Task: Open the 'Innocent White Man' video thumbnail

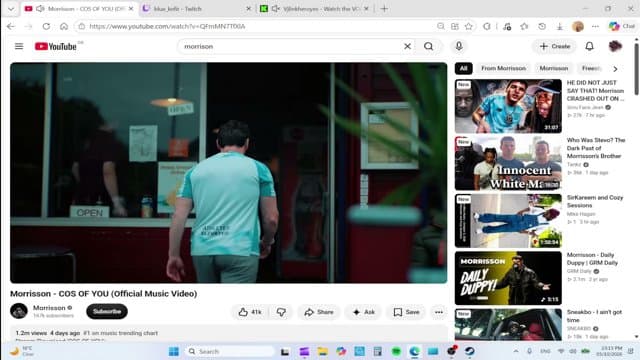Action: pos(508,163)
